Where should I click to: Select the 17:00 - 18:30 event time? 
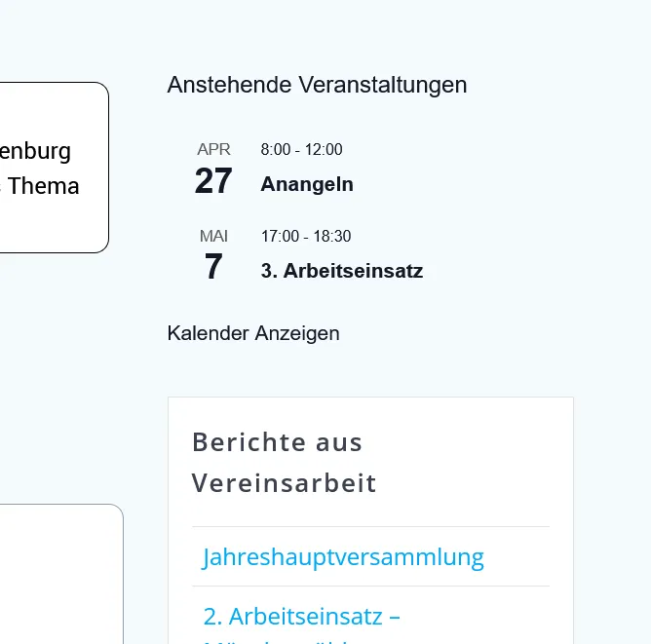tap(306, 236)
